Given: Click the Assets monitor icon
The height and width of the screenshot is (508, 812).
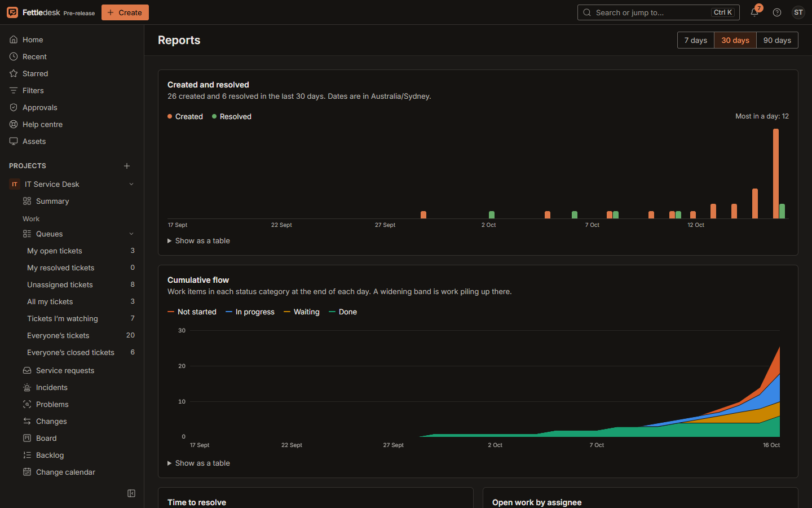Looking at the screenshot, I should (14, 141).
